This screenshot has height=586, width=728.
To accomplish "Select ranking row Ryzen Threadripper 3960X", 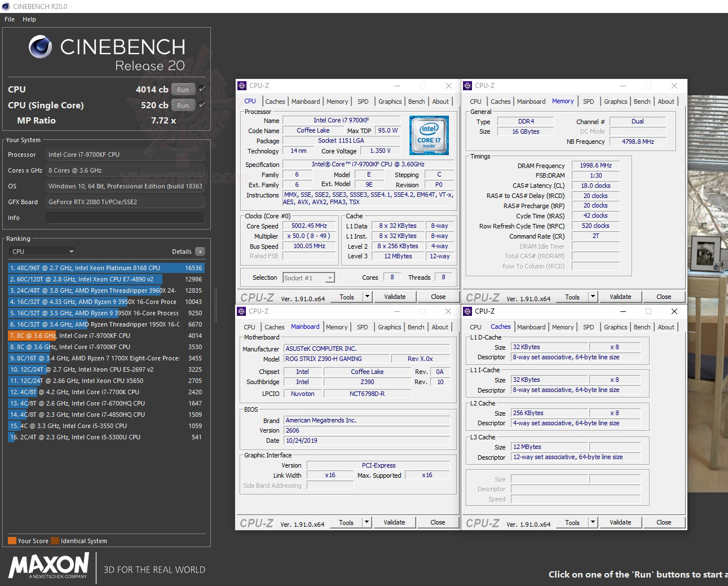I will (106, 290).
